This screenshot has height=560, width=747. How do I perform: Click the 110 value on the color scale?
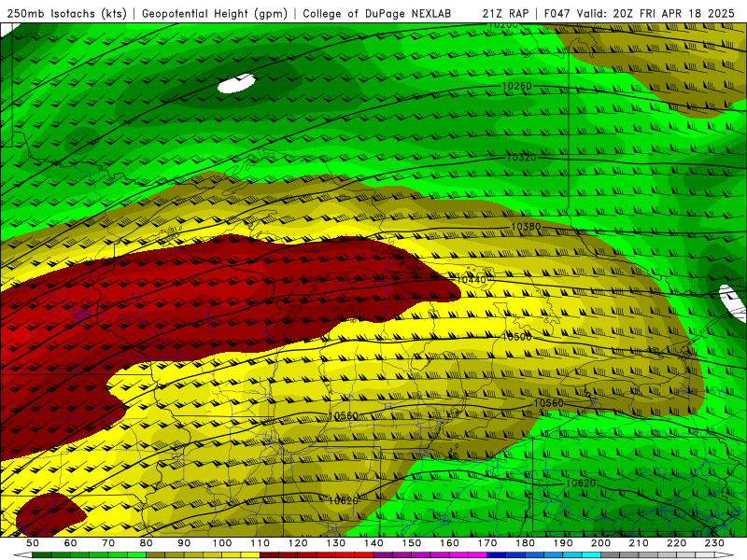point(261,543)
